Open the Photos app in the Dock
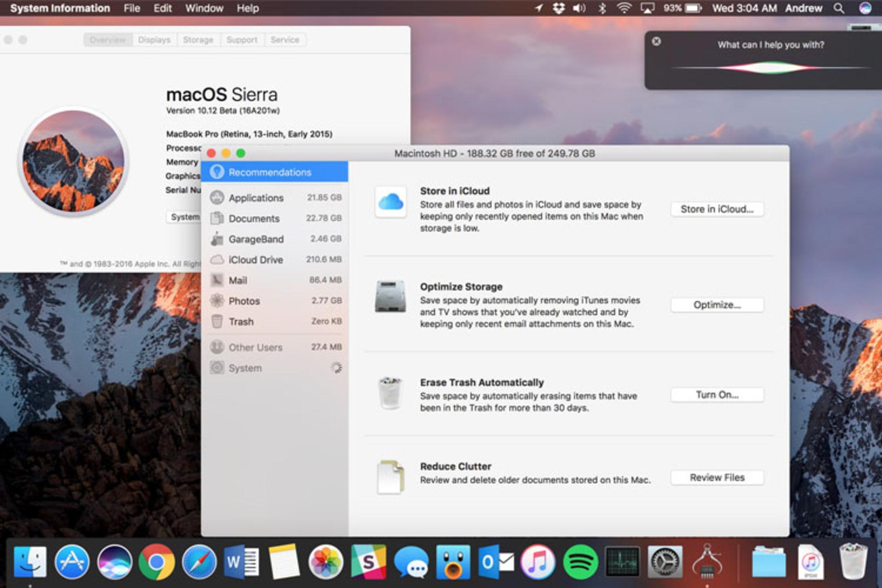Image resolution: width=882 pixels, height=588 pixels. tap(326, 561)
